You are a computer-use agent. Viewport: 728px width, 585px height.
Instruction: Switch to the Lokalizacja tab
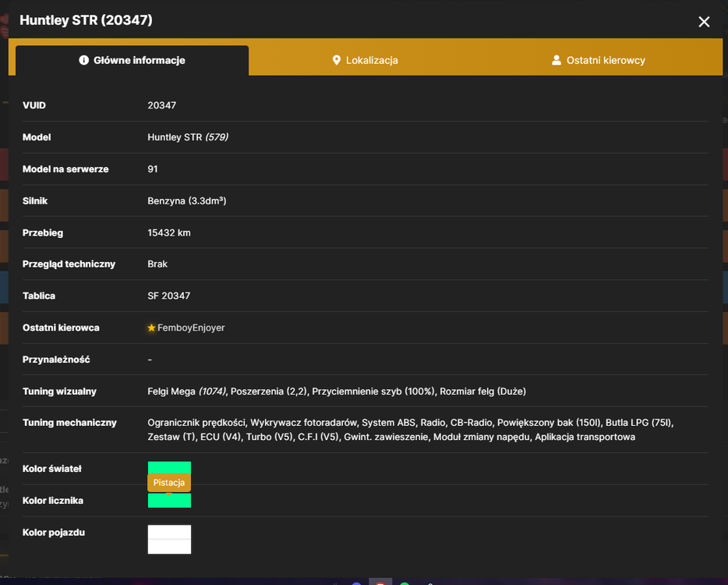click(365, 60)
